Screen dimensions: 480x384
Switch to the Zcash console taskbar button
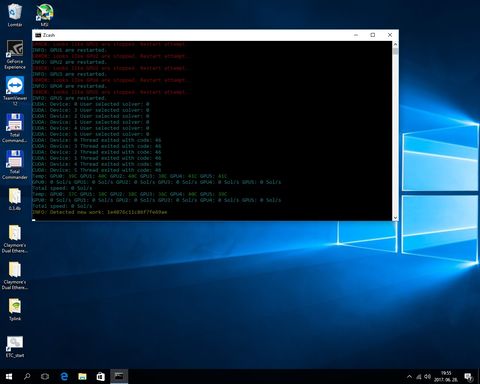tap(119, 377)
